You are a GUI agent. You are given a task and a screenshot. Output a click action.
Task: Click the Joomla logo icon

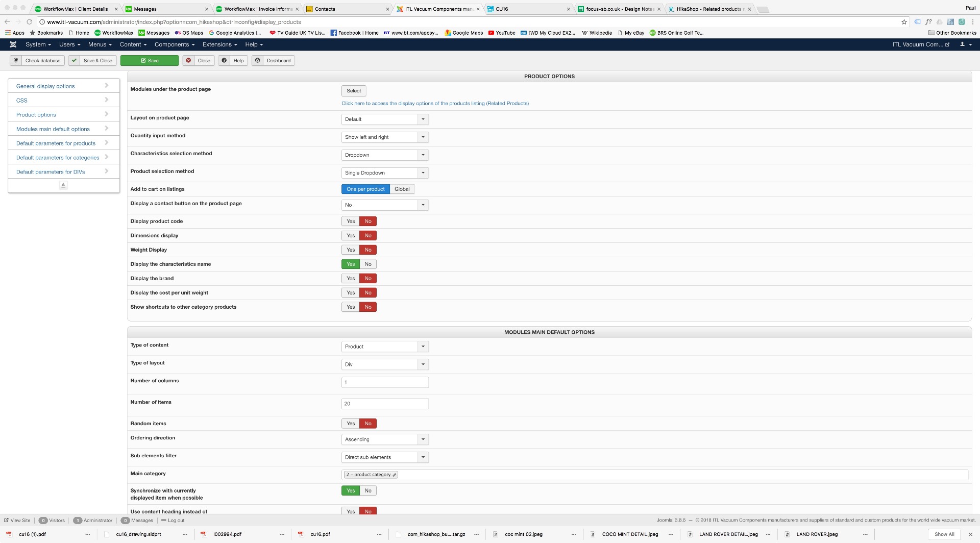click(x=13, y=44)
